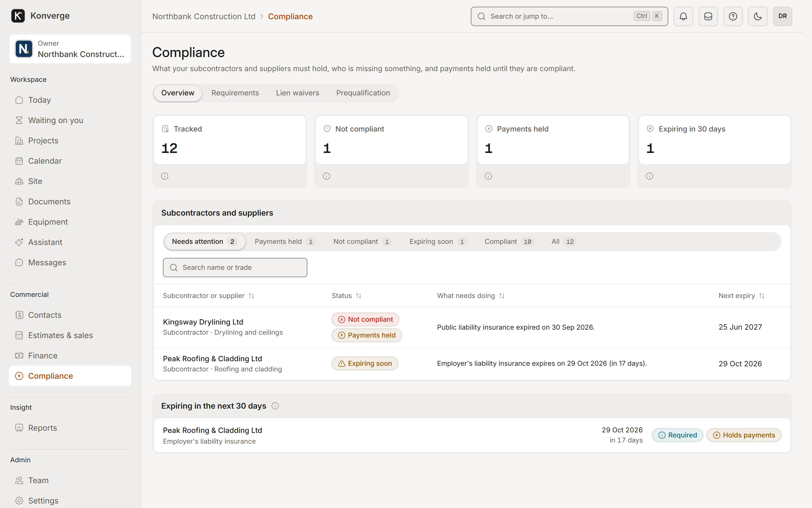Click the Search name or trade field

pos(235,268)
